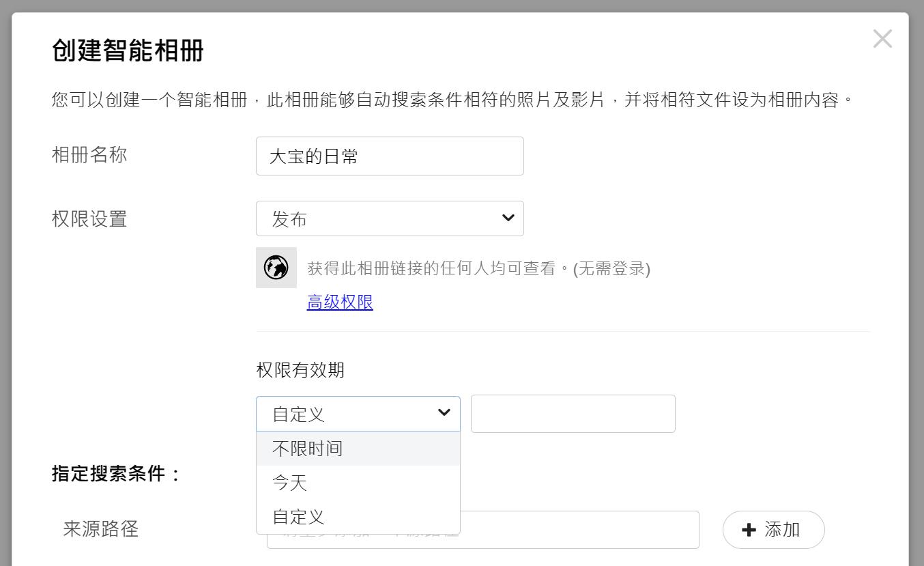Click the chevron on the 自定义 validity selector
The image size is (924, 566).
444,413
